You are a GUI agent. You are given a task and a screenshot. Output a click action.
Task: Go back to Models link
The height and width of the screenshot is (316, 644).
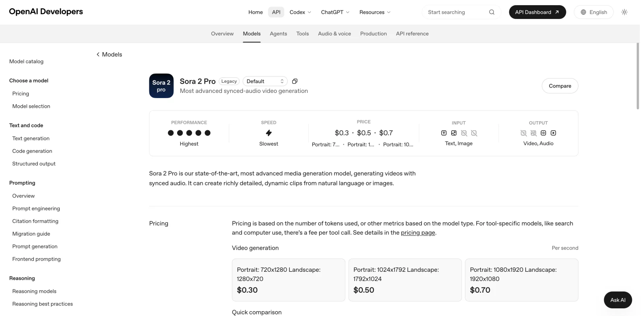(109, 54)
